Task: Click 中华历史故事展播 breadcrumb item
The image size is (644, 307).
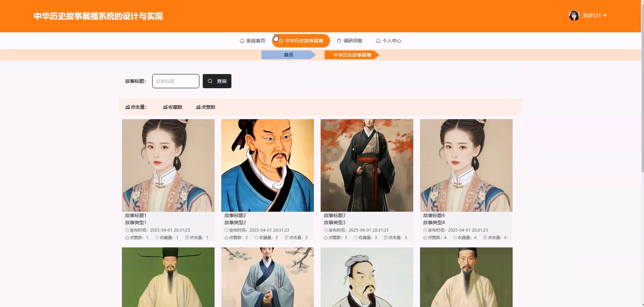Action: 352,55
